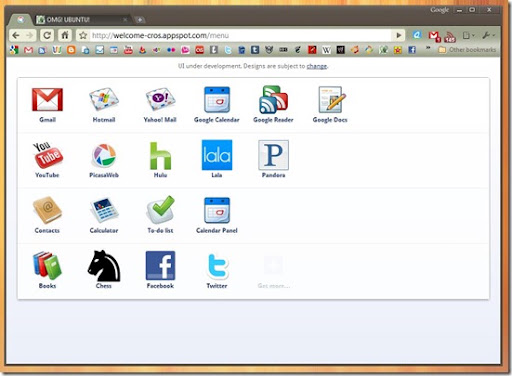This screenshot has width=512, height=376.
Task: Open the Contacts address book app
Action: point(47,210)
